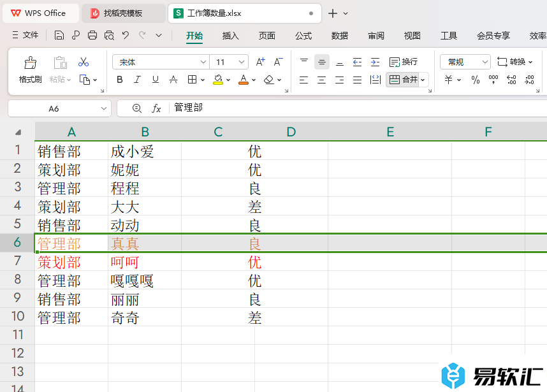
Task: Click the Save icon in quick toolbar
Action: pos(59,35)
